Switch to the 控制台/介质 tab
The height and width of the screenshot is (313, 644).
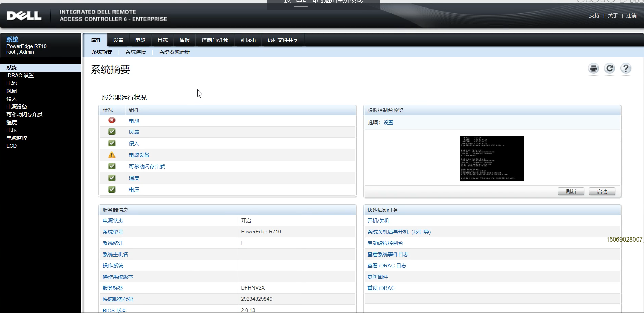pyautogui.click(x=215, y=40)
